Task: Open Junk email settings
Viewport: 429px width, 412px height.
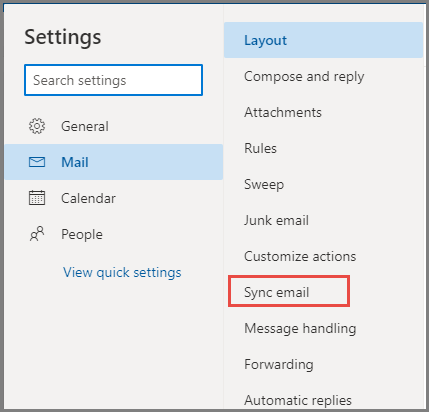Action: click(323, 220)
